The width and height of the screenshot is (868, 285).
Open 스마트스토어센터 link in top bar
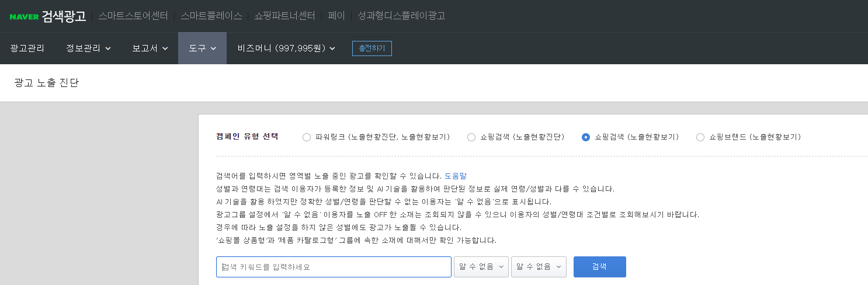pos(133,16)
